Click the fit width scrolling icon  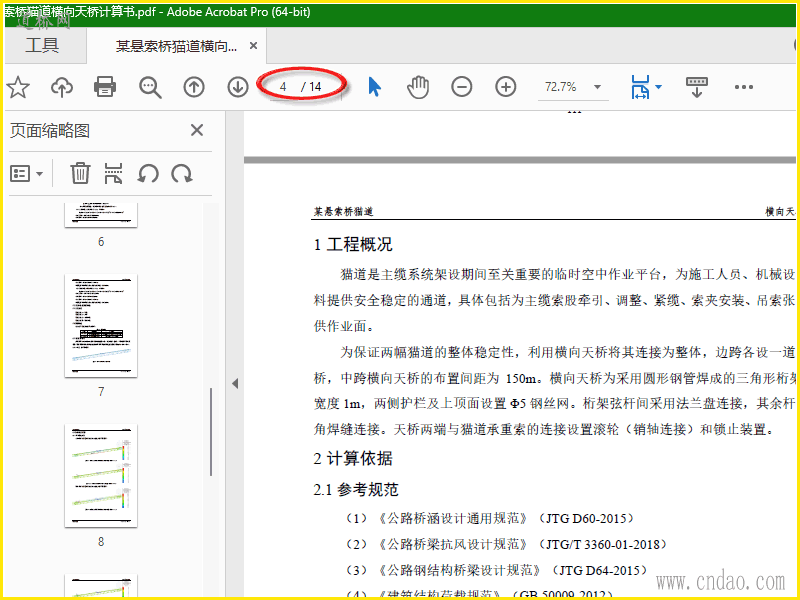click(x=640, y=87)
